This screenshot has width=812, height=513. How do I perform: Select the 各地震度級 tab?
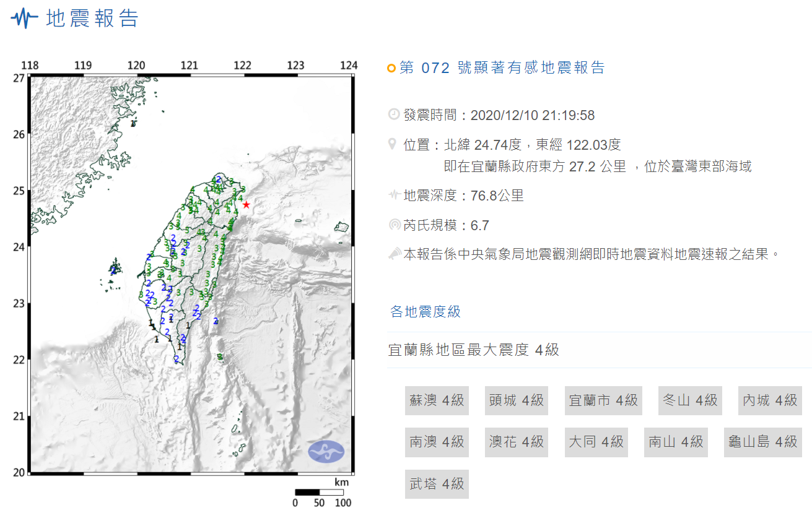click(x=425, y=311)
